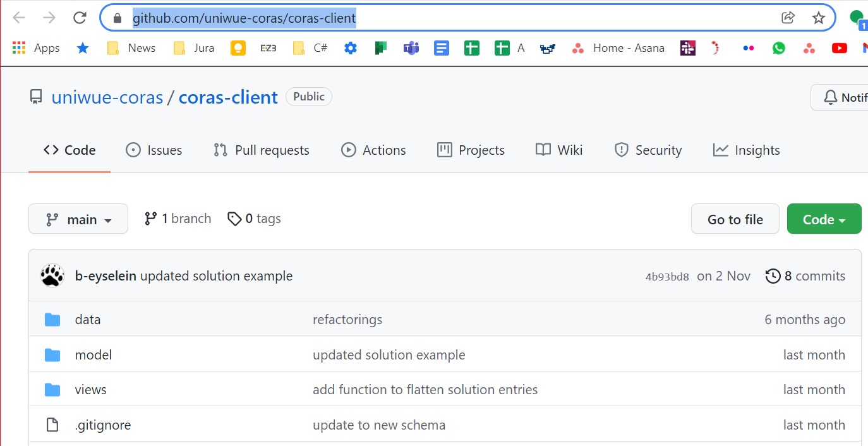Open the Insights tab

pos(746,150)
